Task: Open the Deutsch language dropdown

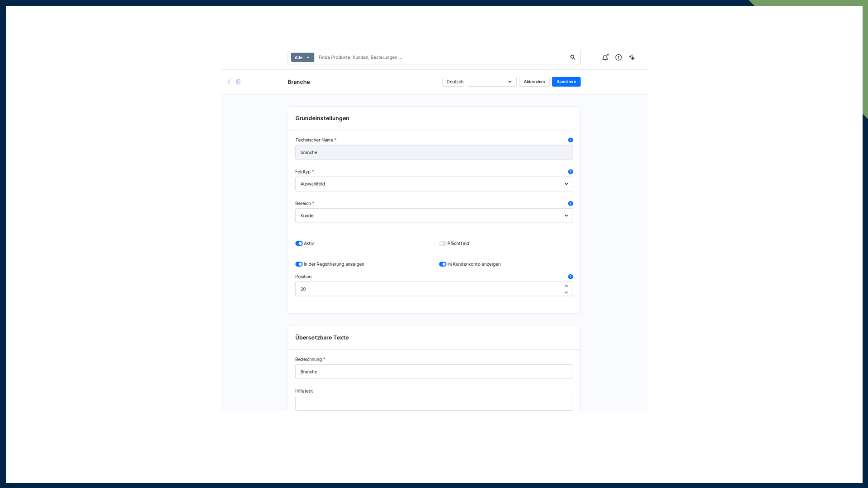Action: (x=479, y=82)
